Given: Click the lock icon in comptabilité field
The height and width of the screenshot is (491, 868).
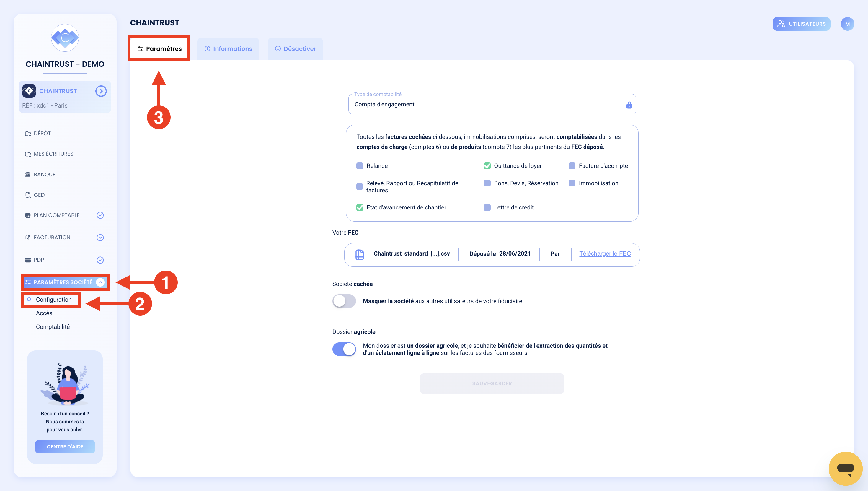Looking at the screenshot, I should coord(629,105).
